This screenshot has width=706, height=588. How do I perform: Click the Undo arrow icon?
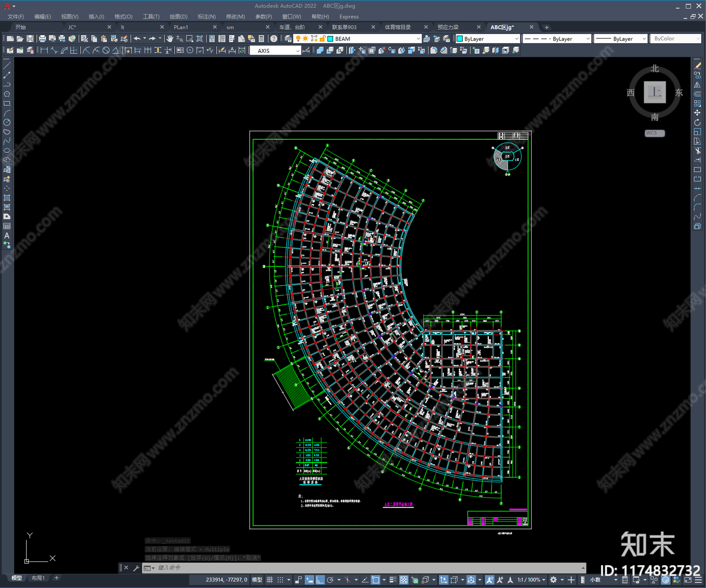click(x=137, y=39)
